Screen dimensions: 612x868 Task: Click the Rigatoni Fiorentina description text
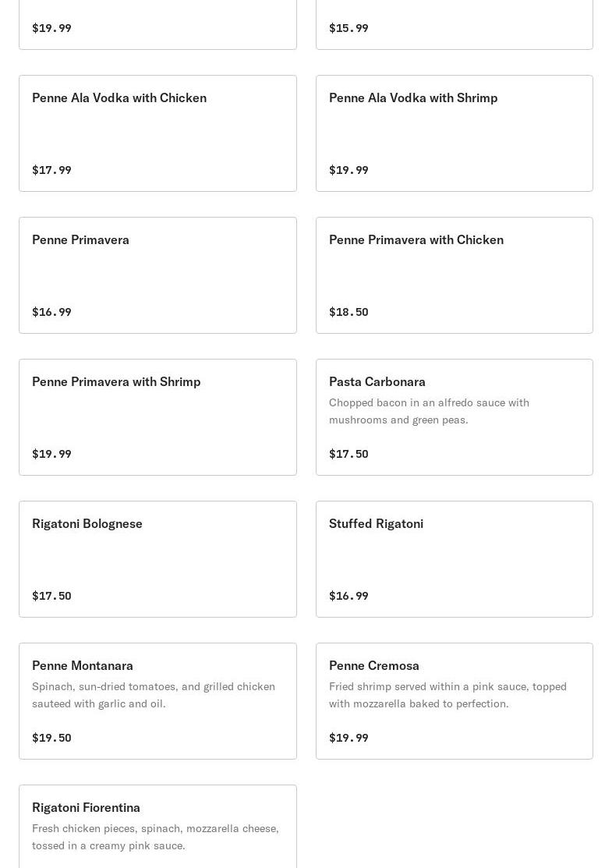tap(155, 837)
